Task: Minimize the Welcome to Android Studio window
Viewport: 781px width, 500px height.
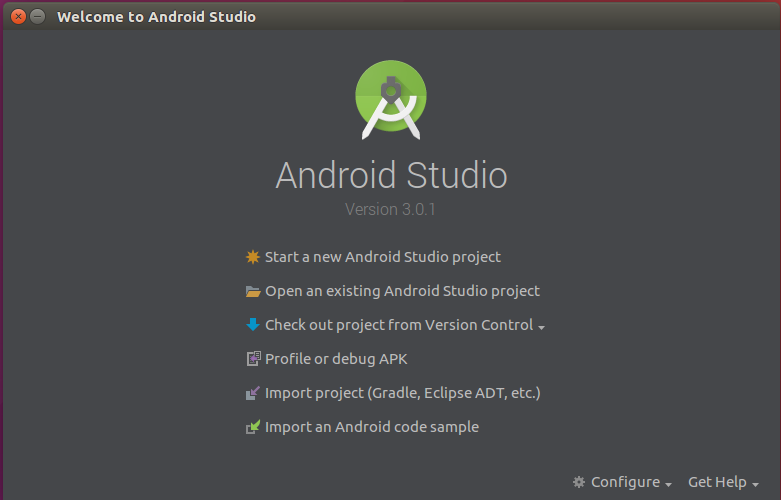Action: (37, 16)
